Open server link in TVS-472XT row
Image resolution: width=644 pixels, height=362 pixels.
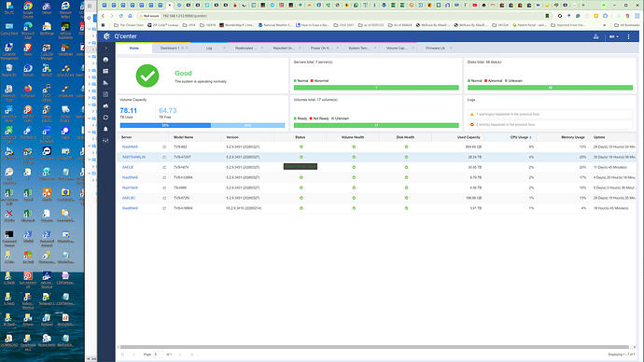click(133, 157)
